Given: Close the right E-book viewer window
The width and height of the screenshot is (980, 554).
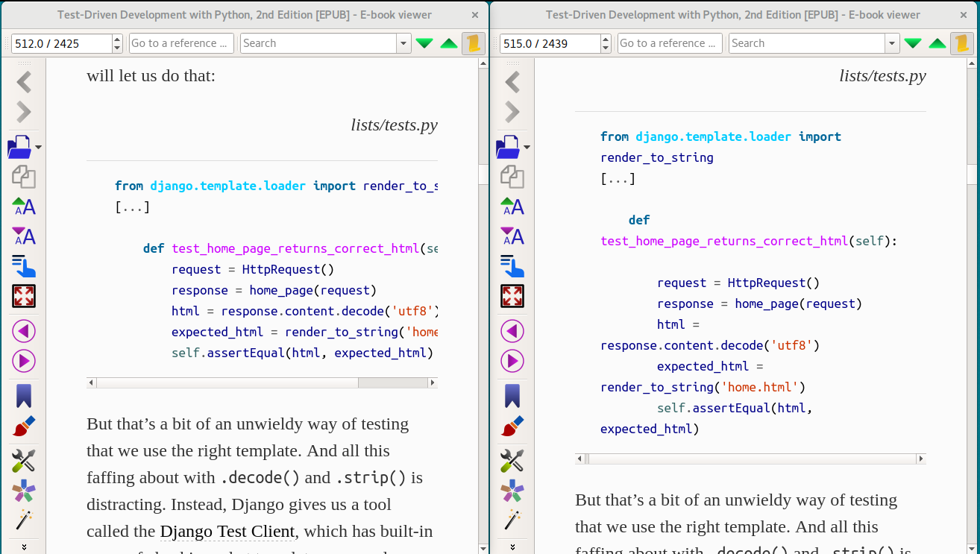Looking at the screenshot, I should point(964,14).
